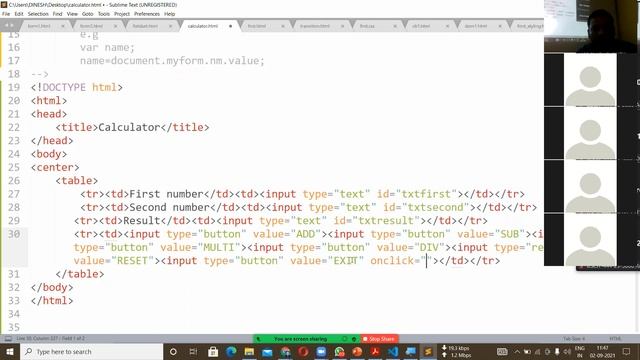Switch to the Zoom app on taskbar
This screenshot has width=640, height=360.
click(x=321, y=351)
